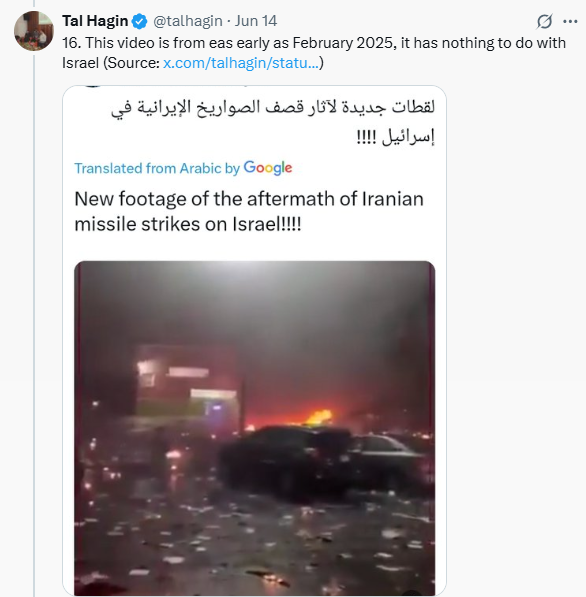Viewport: 586px width, 597px height.
Task: Click the Google logo in translation label
Action: coord(268,168)
